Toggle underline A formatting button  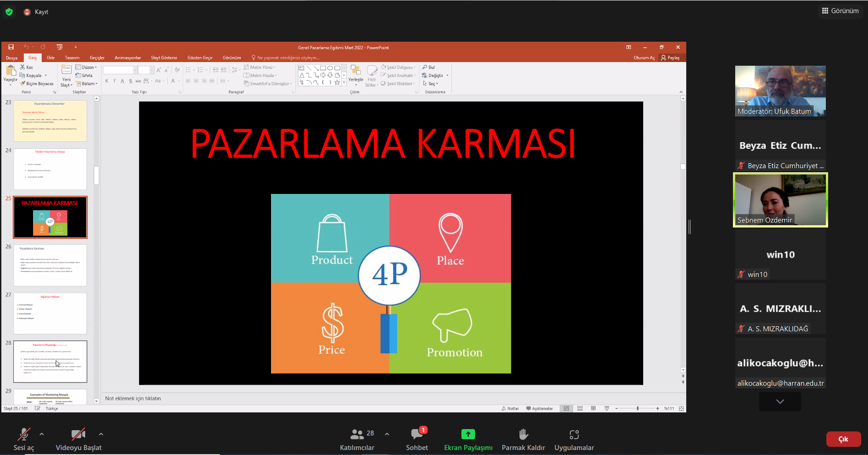point(122,81)
